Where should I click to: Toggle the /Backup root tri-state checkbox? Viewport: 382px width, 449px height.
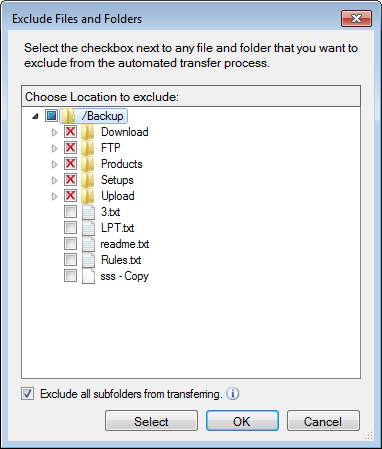point(51,116)
